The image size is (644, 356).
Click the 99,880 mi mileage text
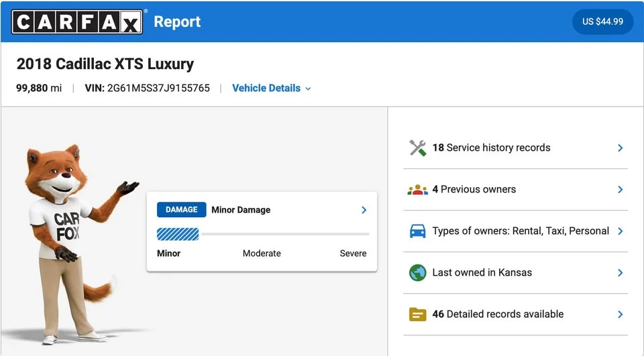[39, 88]
